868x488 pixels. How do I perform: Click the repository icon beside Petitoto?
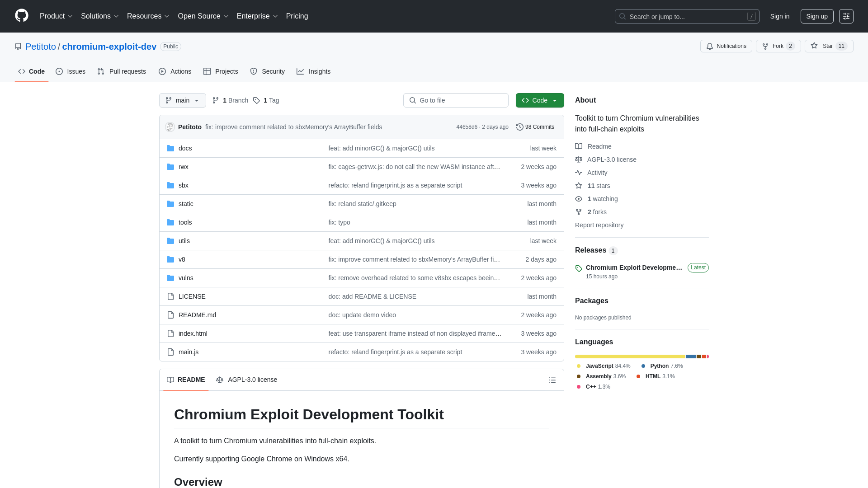click(x=18, y=47)
